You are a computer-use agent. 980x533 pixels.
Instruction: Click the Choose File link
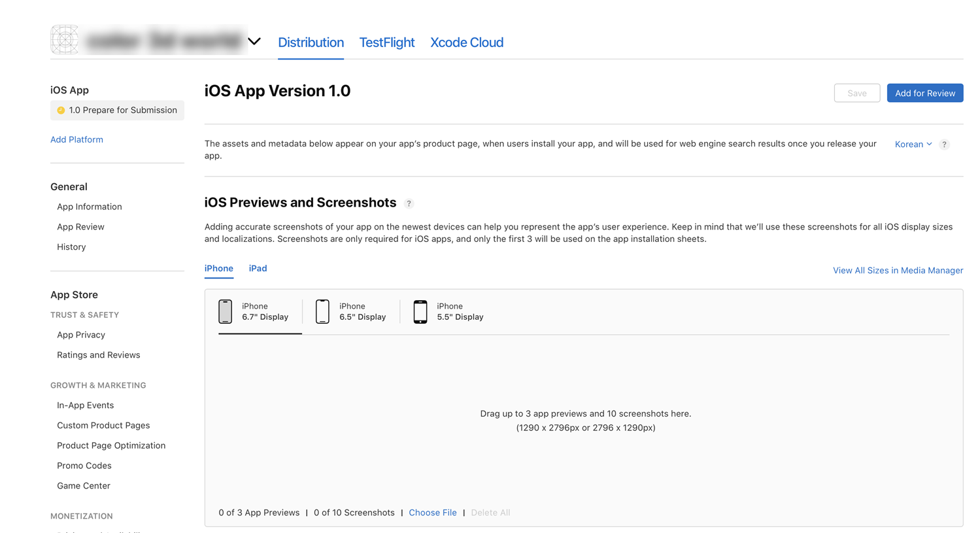pyautogui.click(x=433, y=513)
